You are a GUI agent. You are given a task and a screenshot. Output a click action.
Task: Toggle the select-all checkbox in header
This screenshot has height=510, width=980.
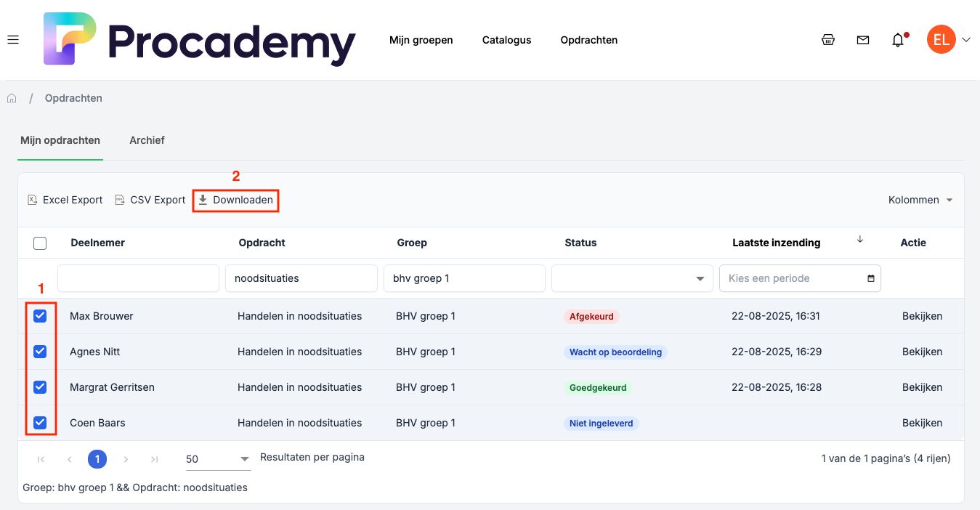tap(40, 243)
